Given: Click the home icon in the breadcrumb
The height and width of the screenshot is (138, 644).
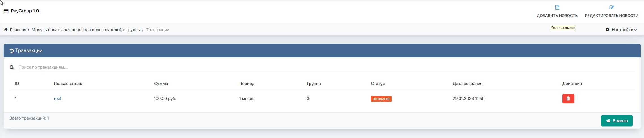Looking at the screenshot, I should tap(6, 30).
